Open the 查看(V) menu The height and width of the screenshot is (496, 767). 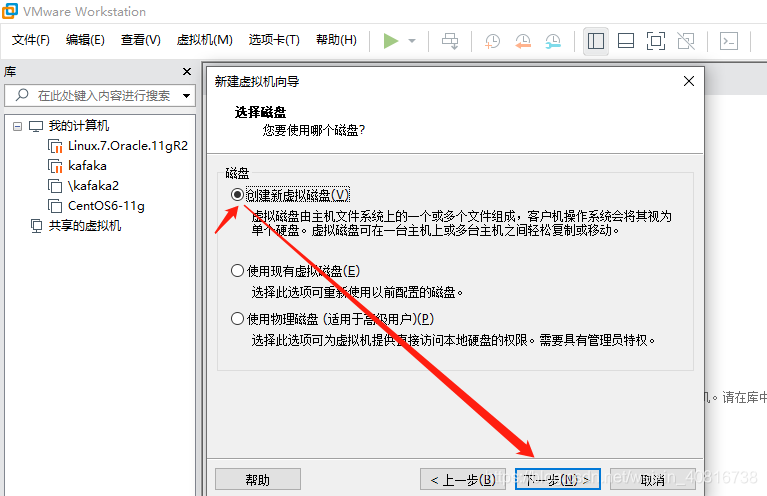click(141, 40)
